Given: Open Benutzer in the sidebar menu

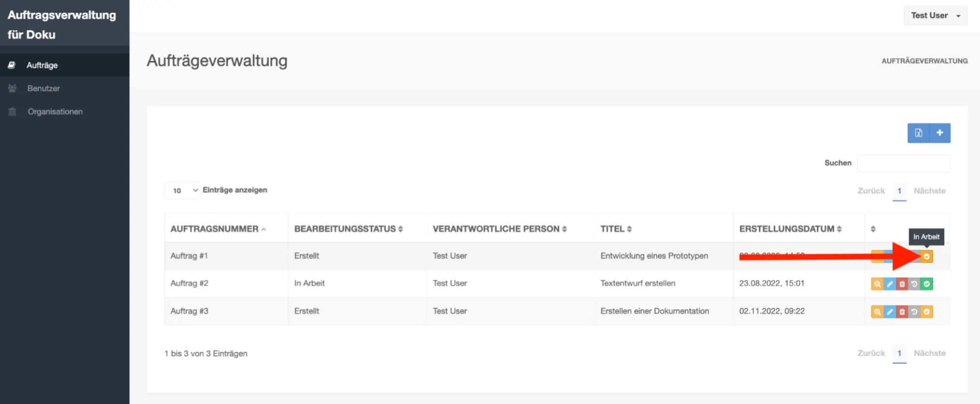Looking at the screenshot, I should tap(44, 89).
